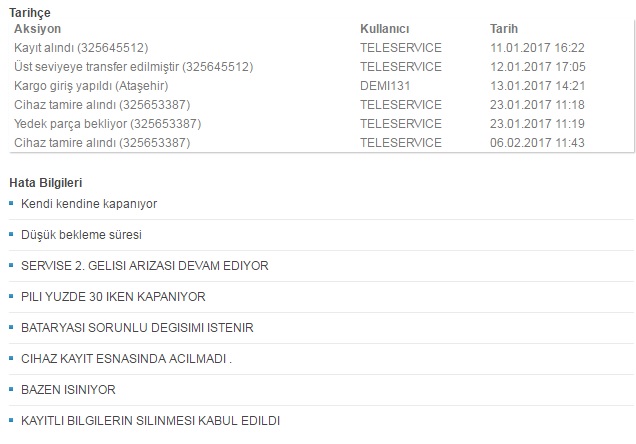Click the bullet beside Kendi kendine kapanıyor
The width and height of the screenshot is (636, 444).
pos(11,203)
